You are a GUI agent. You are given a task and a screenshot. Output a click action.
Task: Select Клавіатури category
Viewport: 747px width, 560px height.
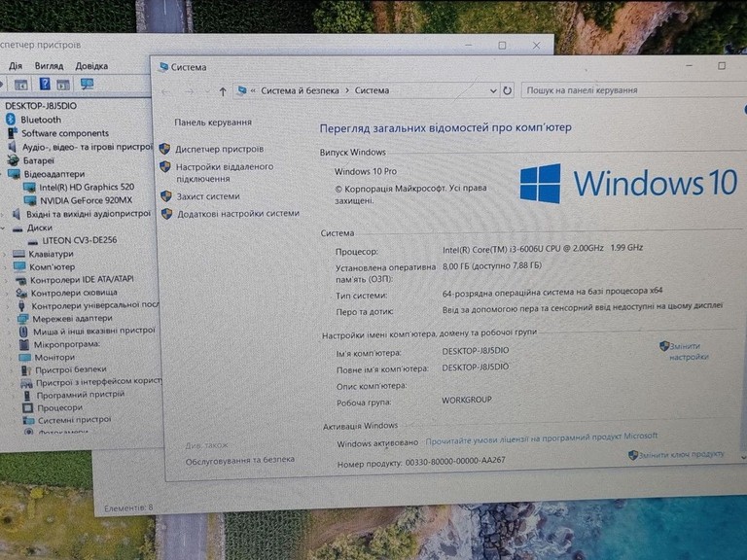(x=51, y=254)
